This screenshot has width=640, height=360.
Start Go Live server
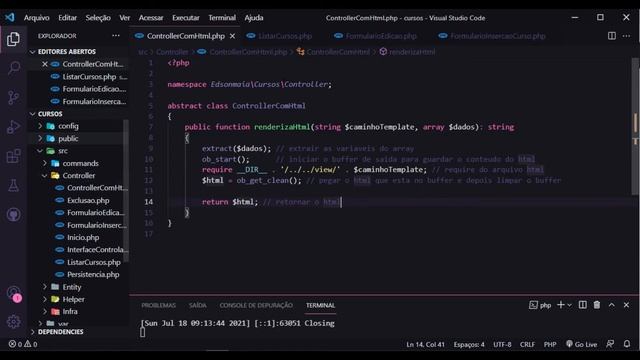click(x=581, y=344)
